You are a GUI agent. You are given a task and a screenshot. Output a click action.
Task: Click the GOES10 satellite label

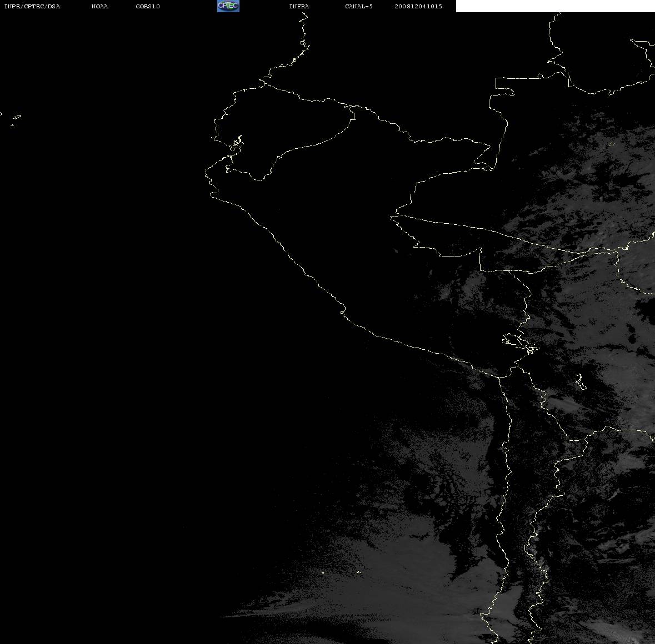(x=148, y=6)
